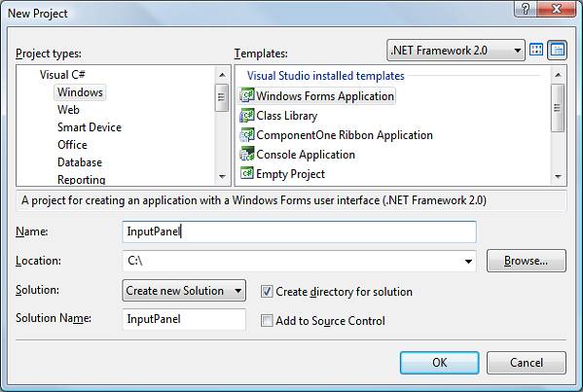This screenshot has width=583, height=392.
Task: Expand the Location path dropdown
Action: pyautogui.click(x=468, y=262)
